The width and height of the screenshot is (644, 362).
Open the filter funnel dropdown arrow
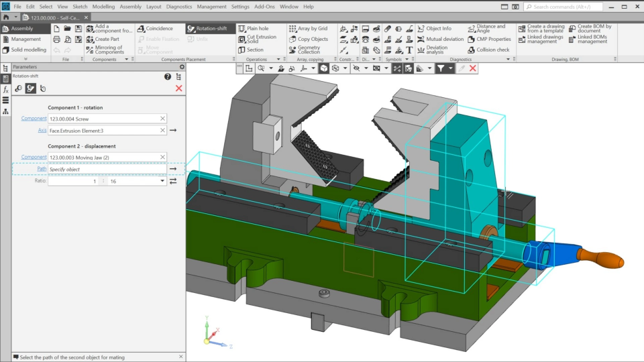click(x=450, y=68)
